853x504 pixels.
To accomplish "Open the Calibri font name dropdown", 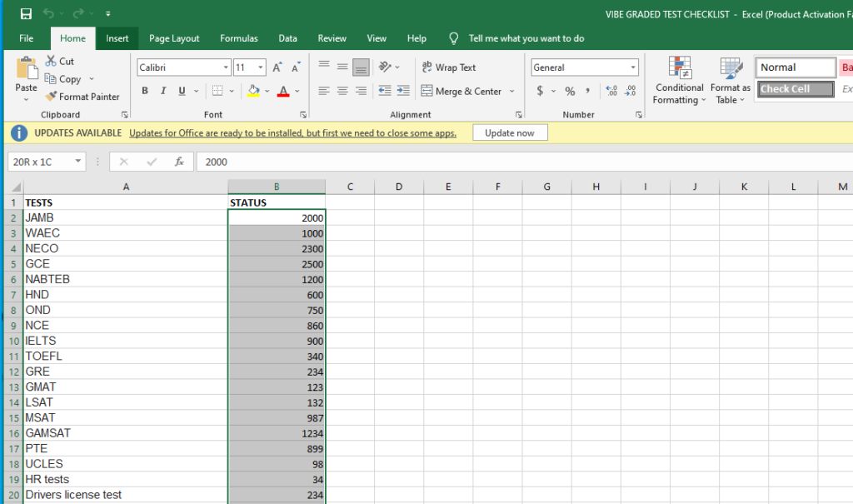I will click(x=226, y=67).
